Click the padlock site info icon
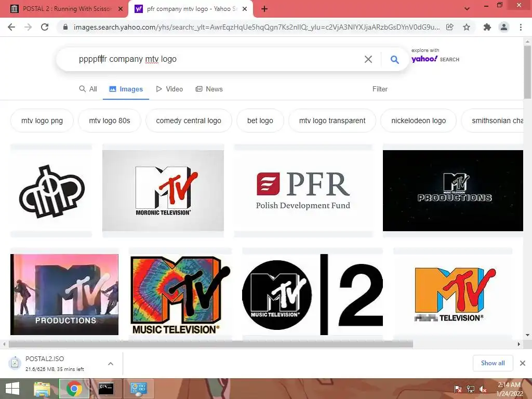 pos(65,27)
